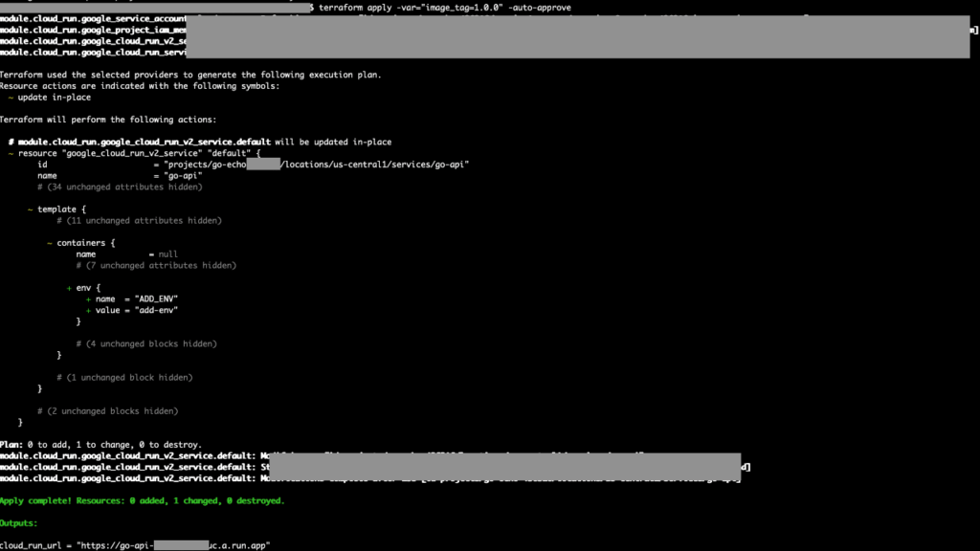Click the cloud_run_url output link
The height and width of the screenshot is (551, 980).
pos(134,545)
